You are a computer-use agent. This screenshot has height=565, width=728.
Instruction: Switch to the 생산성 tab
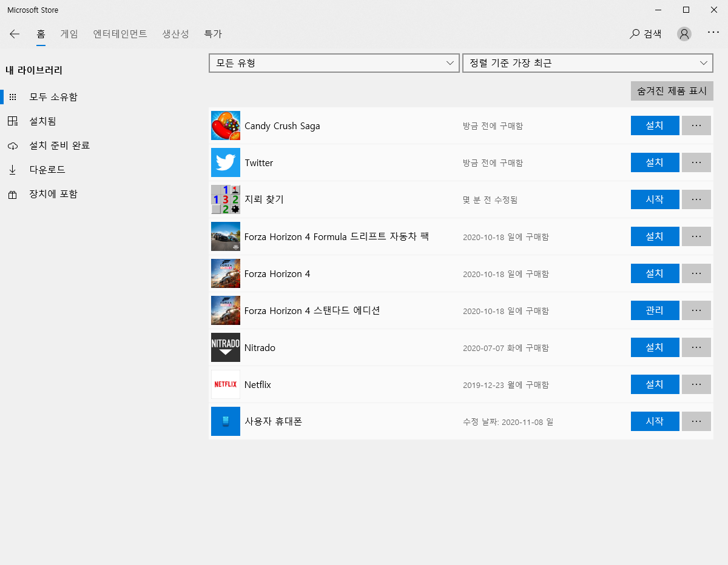tap(176, 34)
